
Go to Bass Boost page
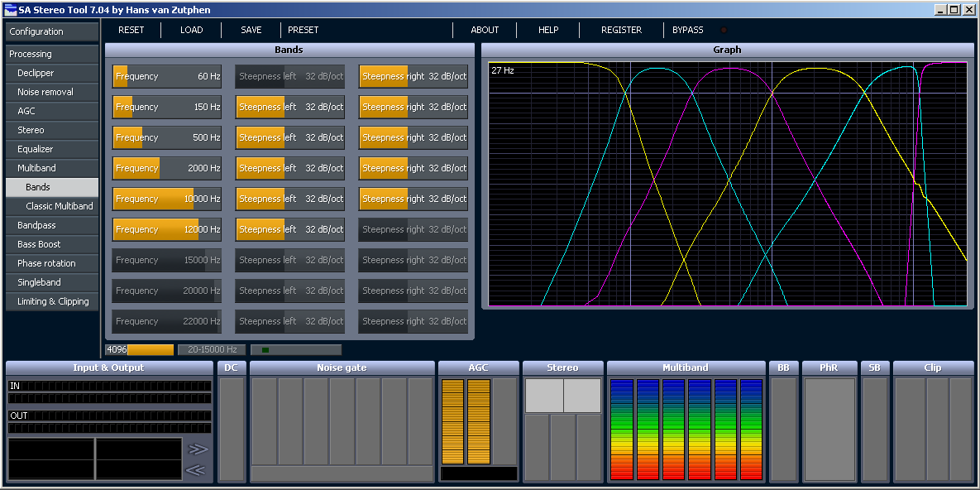pos(52,244)
